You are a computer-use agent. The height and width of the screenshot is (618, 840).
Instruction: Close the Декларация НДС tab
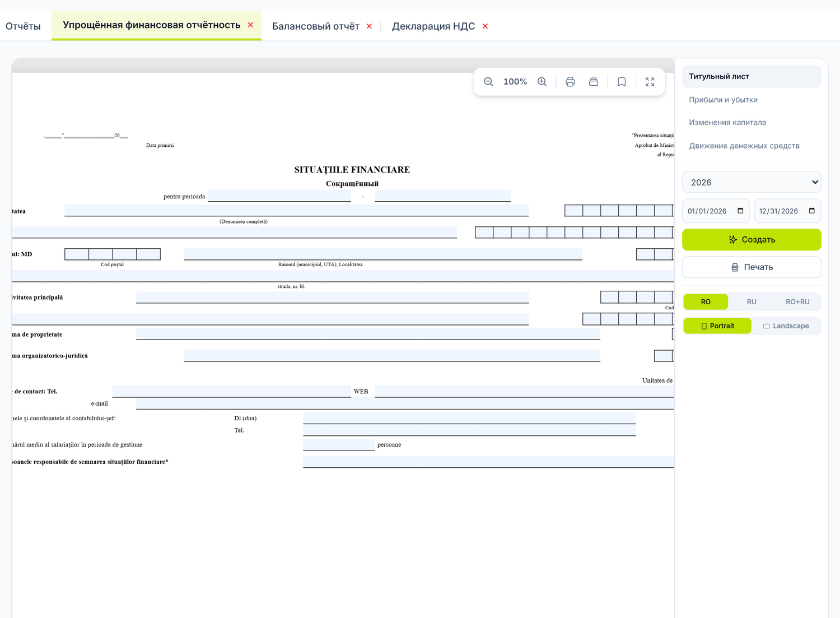(485, 26)
